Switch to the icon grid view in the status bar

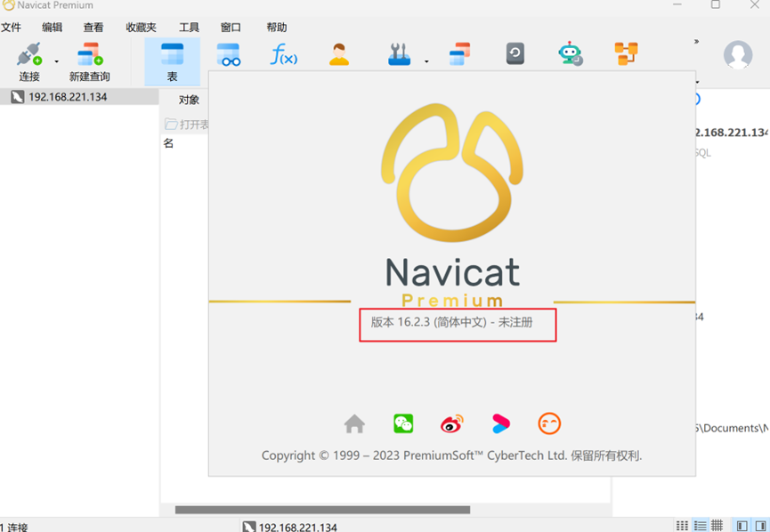(682, 526)
